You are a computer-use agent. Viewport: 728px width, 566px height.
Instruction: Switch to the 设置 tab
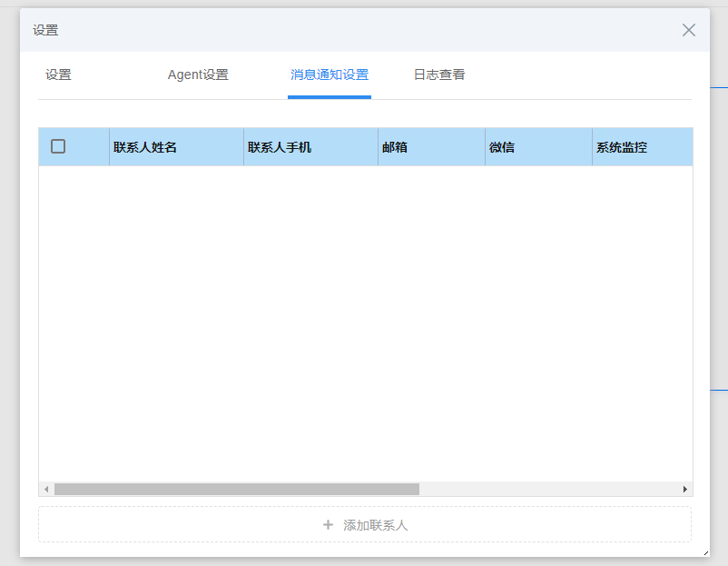(58, 74)
